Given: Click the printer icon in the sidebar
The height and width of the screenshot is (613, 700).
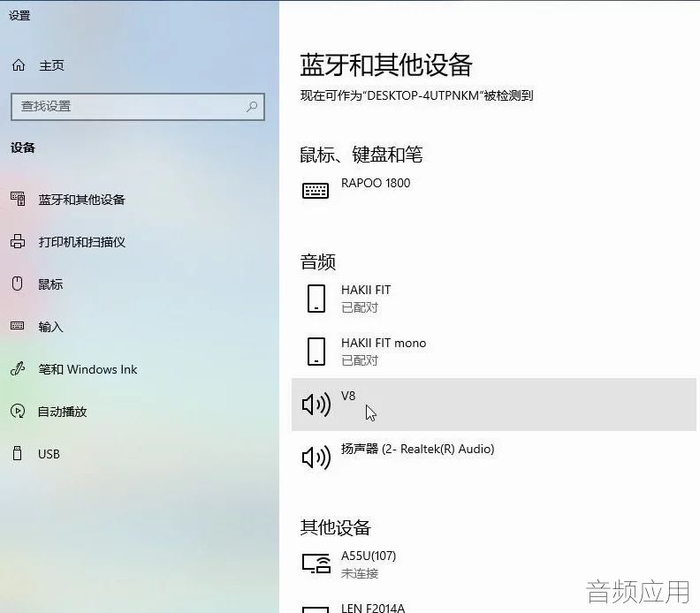Looking at the screenshot, I should [18, 241].
